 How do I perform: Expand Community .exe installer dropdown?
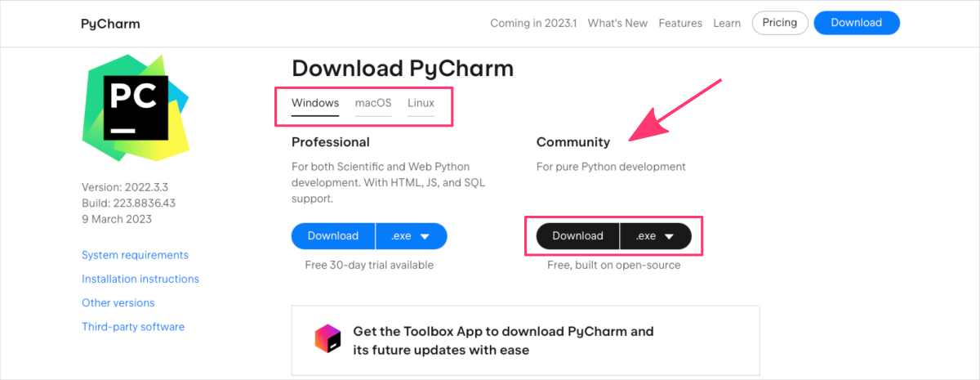click(x=656, y=236)
